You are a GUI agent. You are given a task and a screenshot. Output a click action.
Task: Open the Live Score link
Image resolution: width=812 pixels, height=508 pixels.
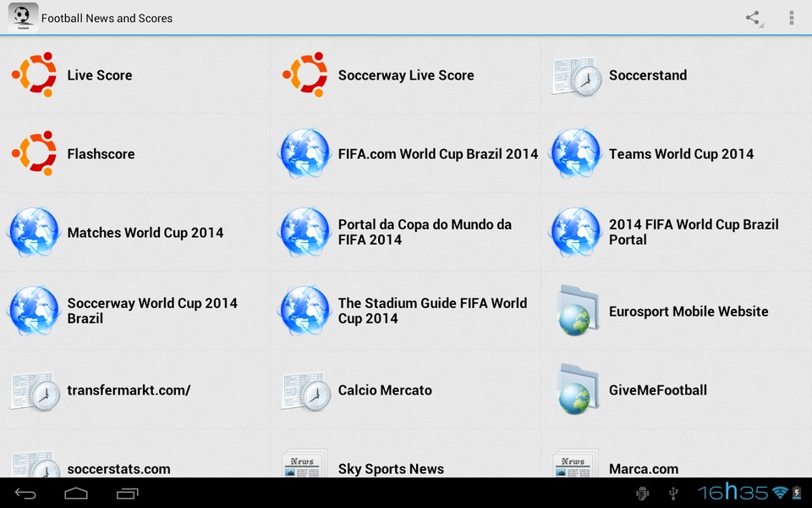tap(100, 75)
